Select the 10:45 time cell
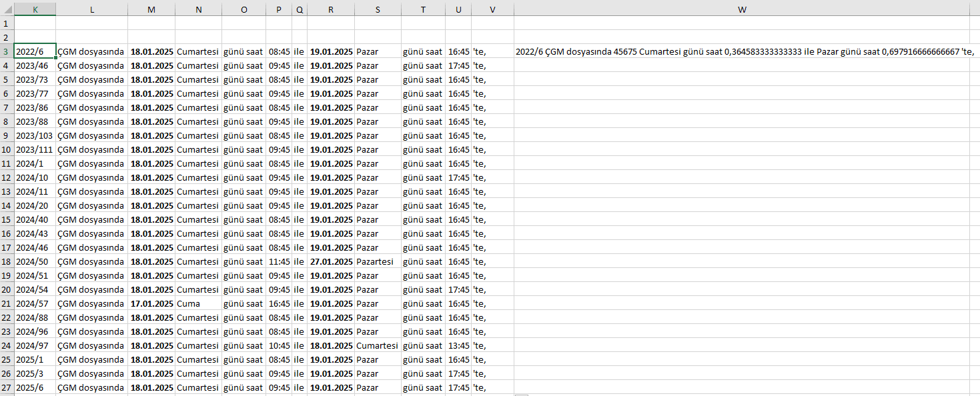Viewport: 980px width, 396px height. [x=278, y=345]
